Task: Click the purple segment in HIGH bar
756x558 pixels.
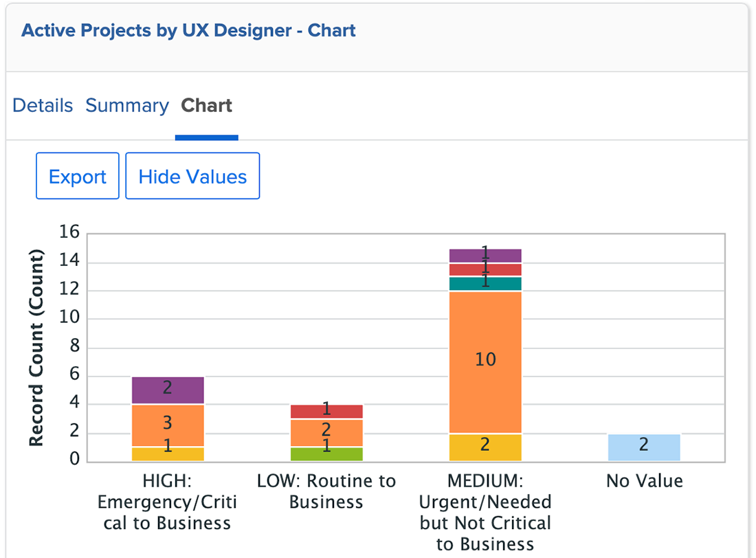Action: pyautogui.click(x=168, y=390)
